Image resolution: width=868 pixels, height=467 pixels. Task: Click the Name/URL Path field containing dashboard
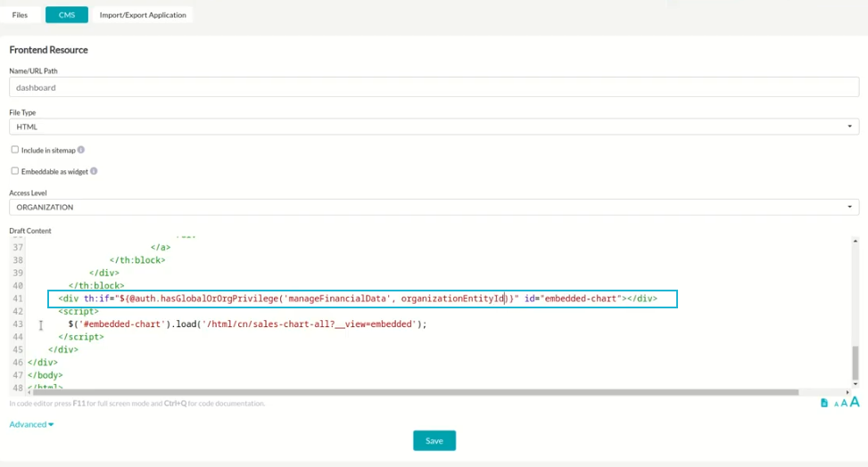click(x=434, y=87)
